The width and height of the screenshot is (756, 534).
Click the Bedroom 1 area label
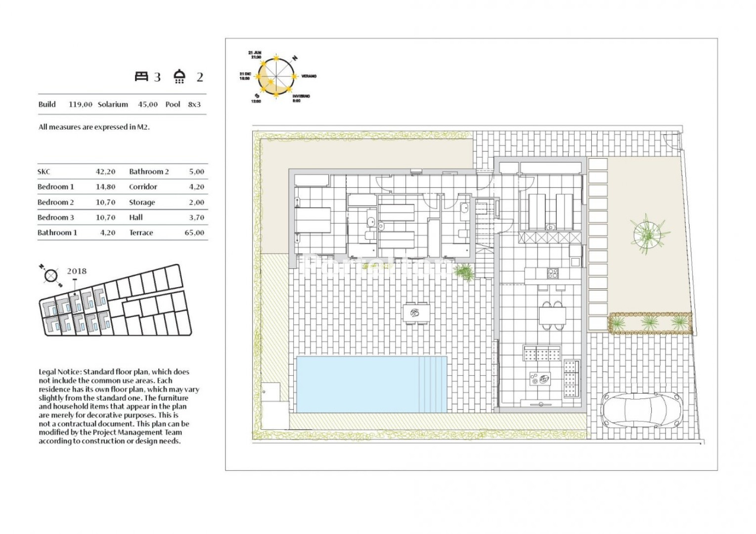56,187
